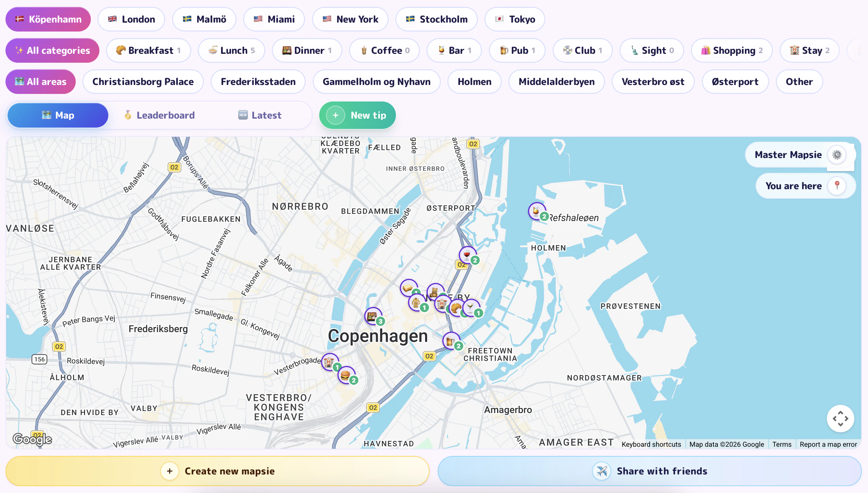
Task: Click Report a map error
Action: coord(828,444)
